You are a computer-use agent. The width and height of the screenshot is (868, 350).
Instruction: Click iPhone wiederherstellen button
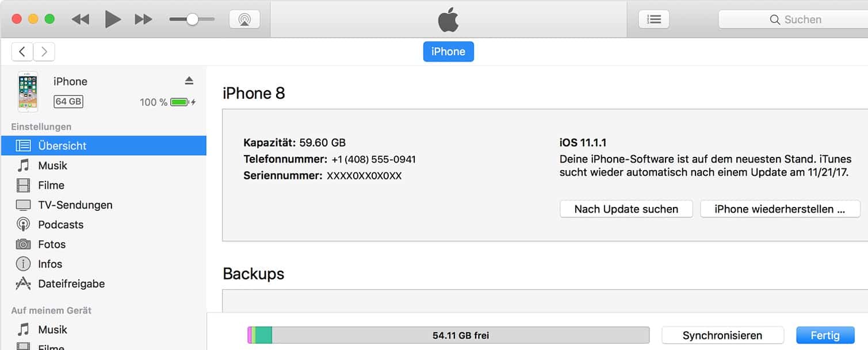point(780,209)
